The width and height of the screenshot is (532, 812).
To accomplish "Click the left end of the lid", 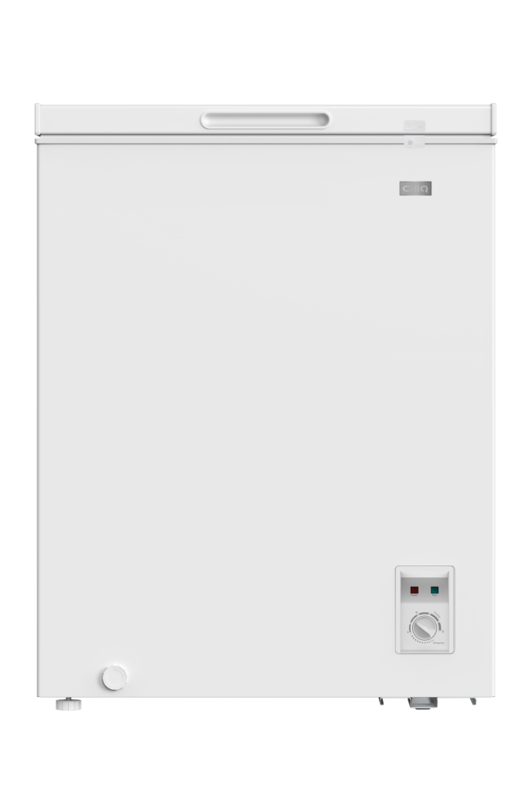I will [37, 120].
